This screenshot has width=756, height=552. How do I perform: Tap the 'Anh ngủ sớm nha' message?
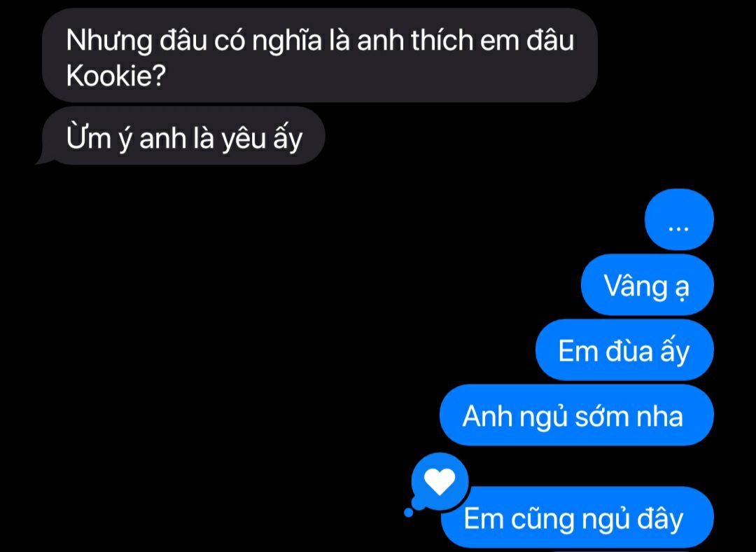click(577, 415)
